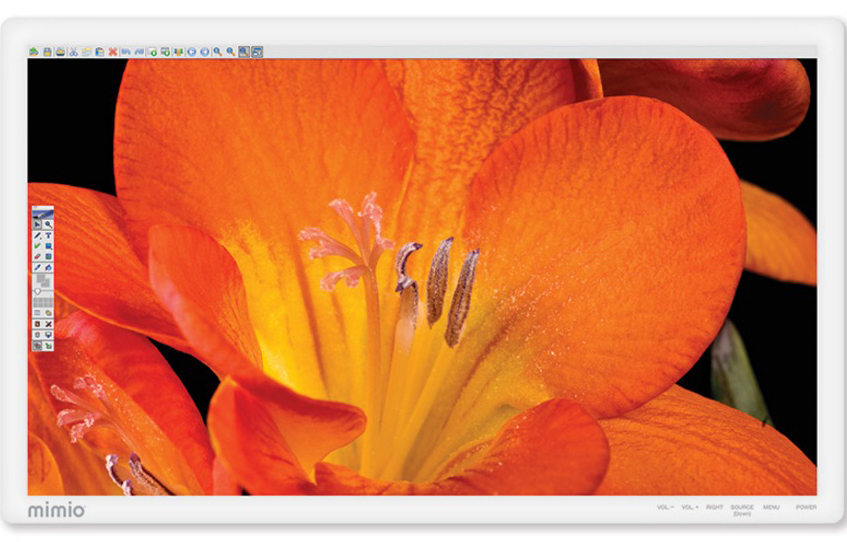Select the Pen tool in tools palette
Screen dimensions: 847x542
[x=37, y=235]
